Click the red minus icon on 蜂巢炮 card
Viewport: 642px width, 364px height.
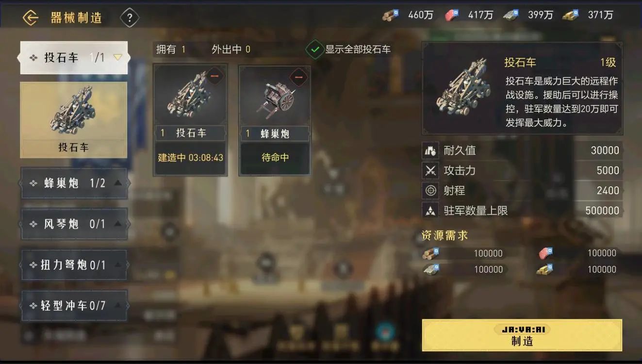pyautogui.click(x=299, y=77)
